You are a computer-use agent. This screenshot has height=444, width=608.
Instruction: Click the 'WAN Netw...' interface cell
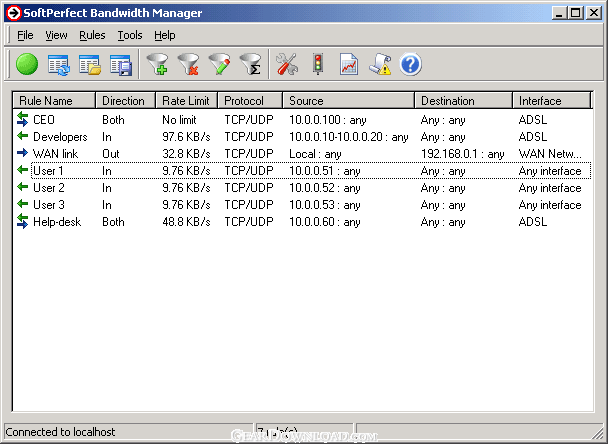550,154
